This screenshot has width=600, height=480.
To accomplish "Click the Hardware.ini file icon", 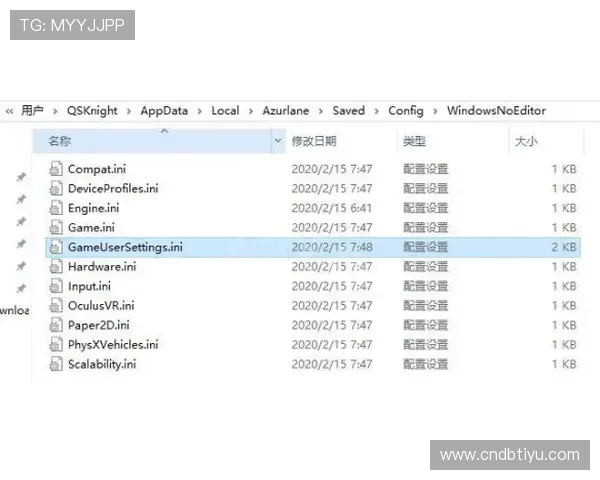I will pyautogui.click(x=57, y=267).
